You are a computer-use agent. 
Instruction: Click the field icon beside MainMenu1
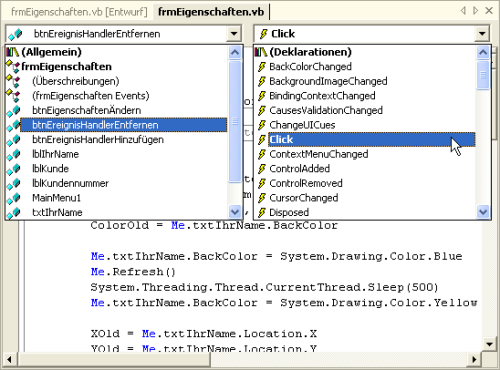[x=14, y=199]
